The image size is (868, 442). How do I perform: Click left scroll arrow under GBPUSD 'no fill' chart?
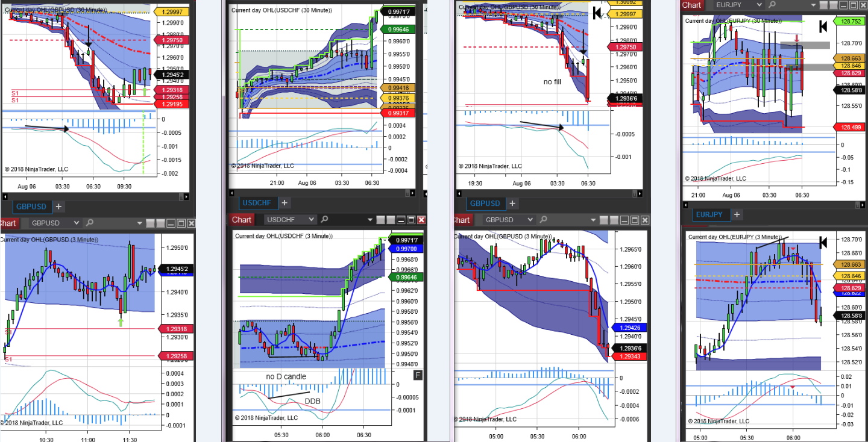pyautogui.click(x=459, y=193)
